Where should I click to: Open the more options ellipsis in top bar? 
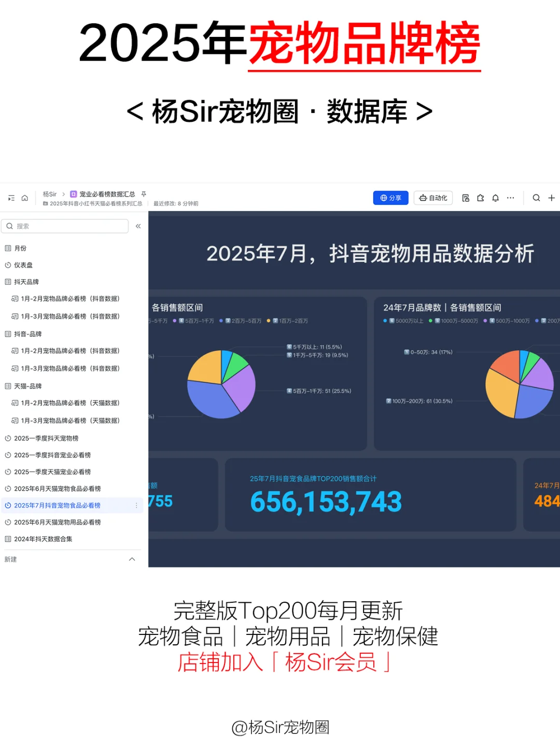(x=510, y=198)
